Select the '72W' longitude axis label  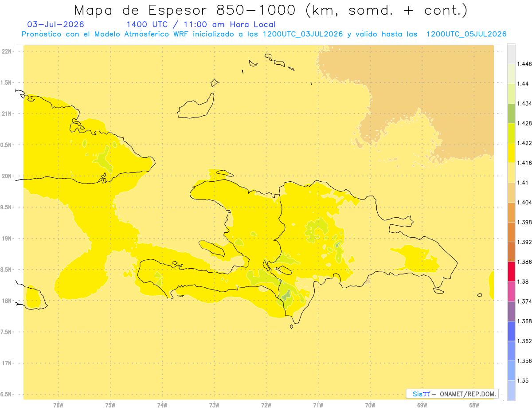(266, 405)
